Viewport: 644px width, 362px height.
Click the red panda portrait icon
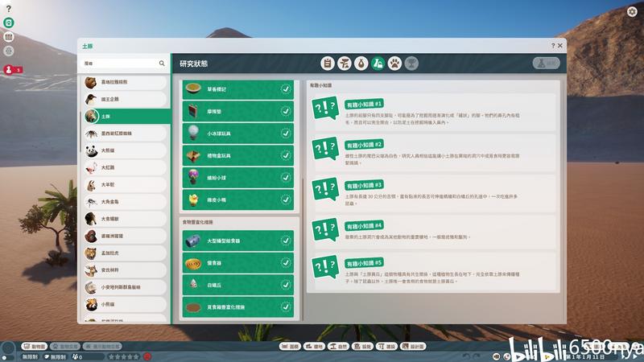tap(91, 305)
